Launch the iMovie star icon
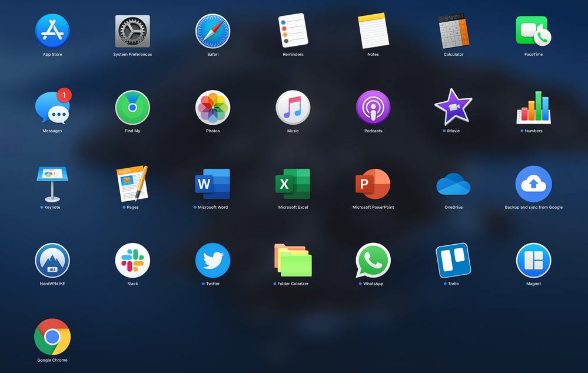The width and height of the screenshot is (588, 373). click(453, 107)
